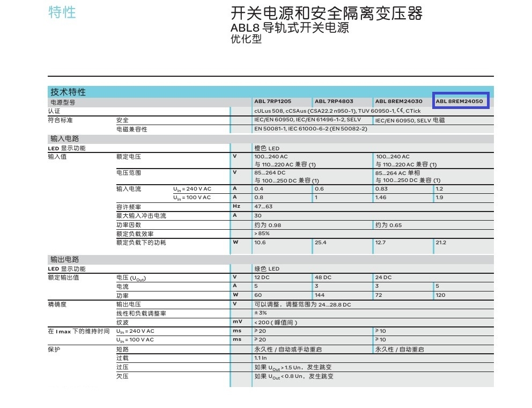
Task: Select the 48 DC output voltage
Action: click(323, 278)
